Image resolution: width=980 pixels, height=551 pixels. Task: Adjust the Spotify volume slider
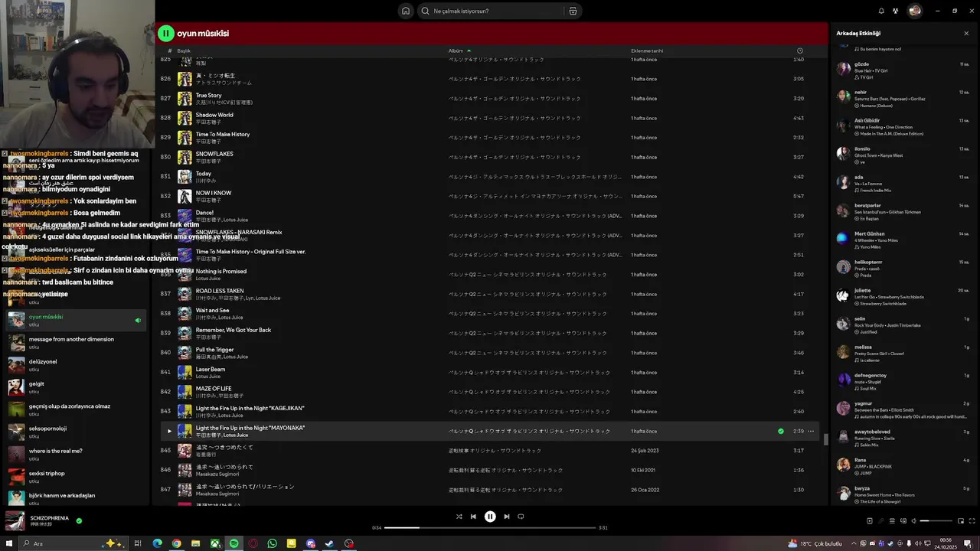936,521
